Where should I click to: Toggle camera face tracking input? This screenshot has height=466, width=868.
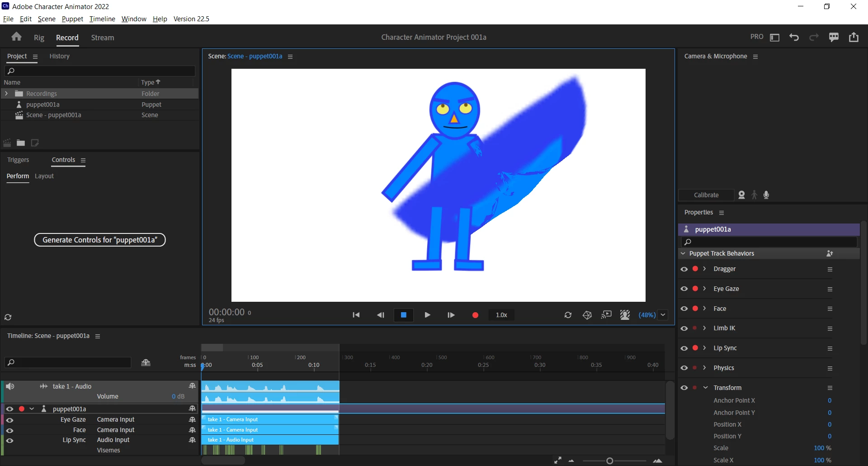[741, 195]
